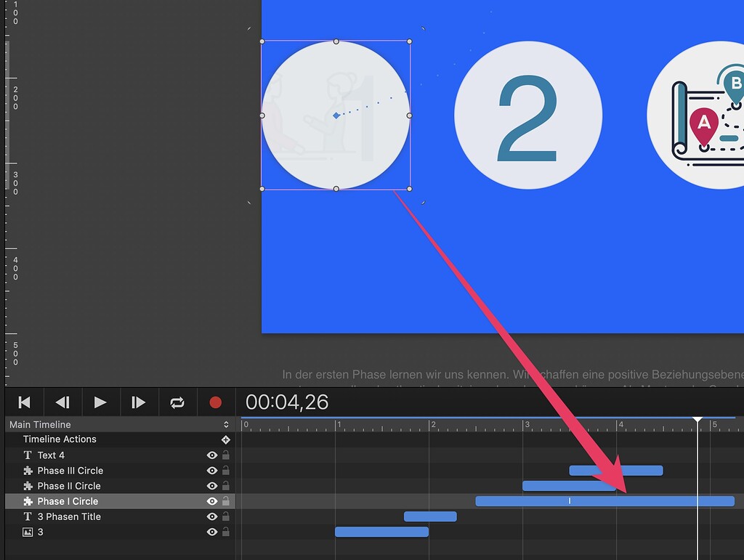Jump to the timeline start
The height and width of the screenshot is (560, 744).
(24, 402)
